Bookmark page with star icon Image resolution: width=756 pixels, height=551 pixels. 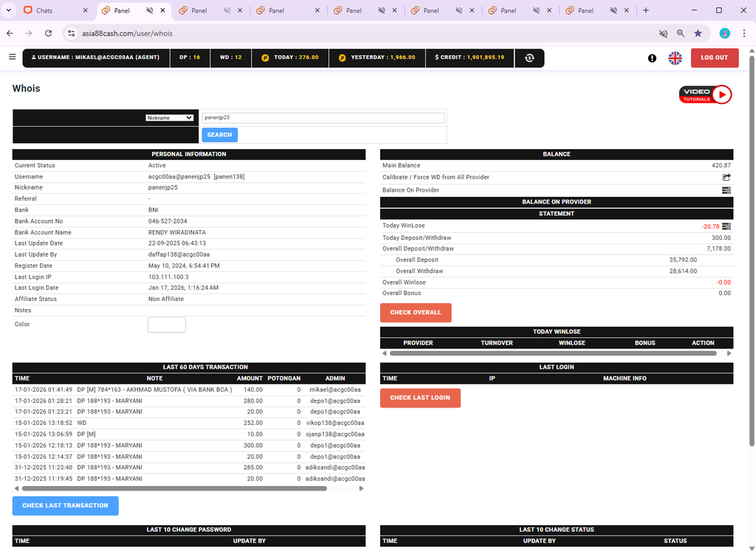point(698,33)
